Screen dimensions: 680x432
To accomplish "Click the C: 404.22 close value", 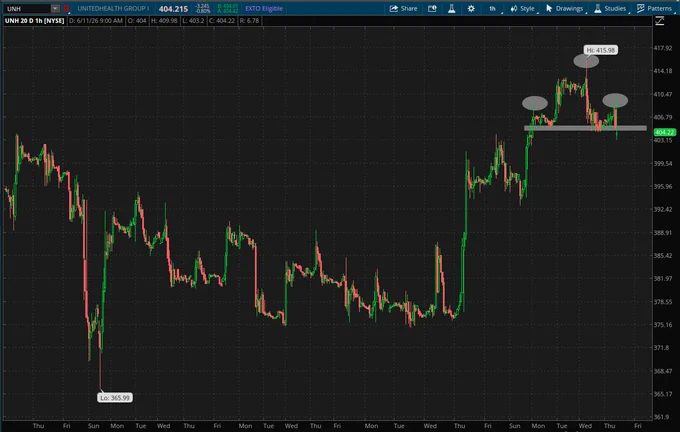I will click(222, 20).
